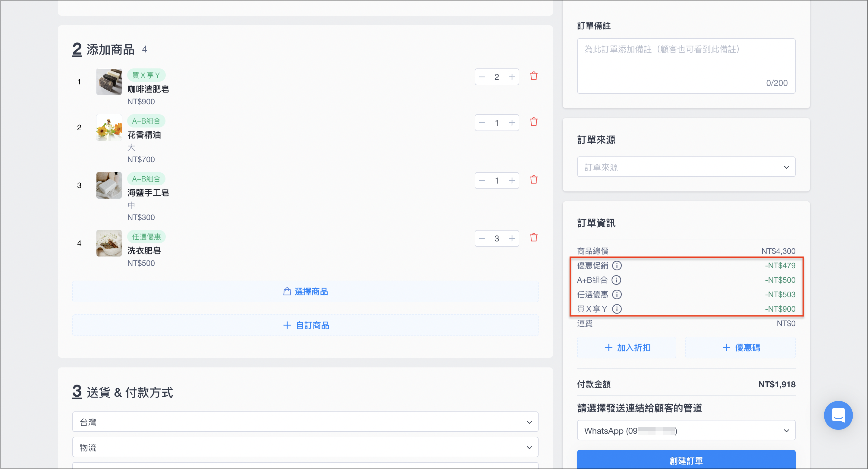This screenshot has height=469, width=868.
Task: Click the 海鹽手工皂 product name
Action: (148, 193)
